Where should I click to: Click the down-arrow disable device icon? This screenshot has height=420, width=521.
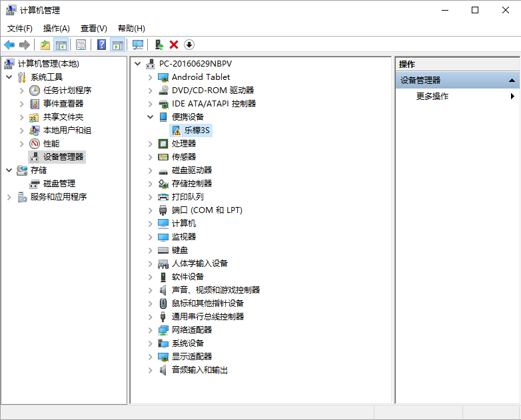(x=189, y=45)
